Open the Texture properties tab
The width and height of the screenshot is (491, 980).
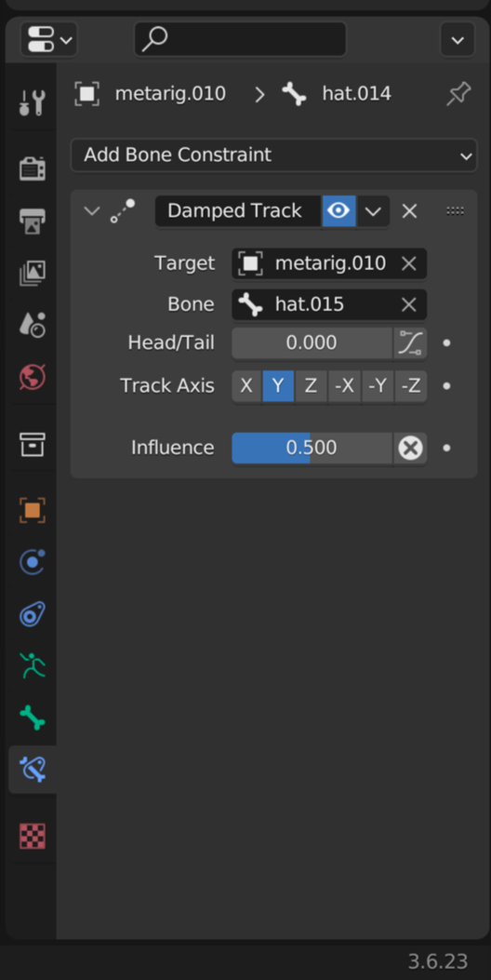click(32, 836)
